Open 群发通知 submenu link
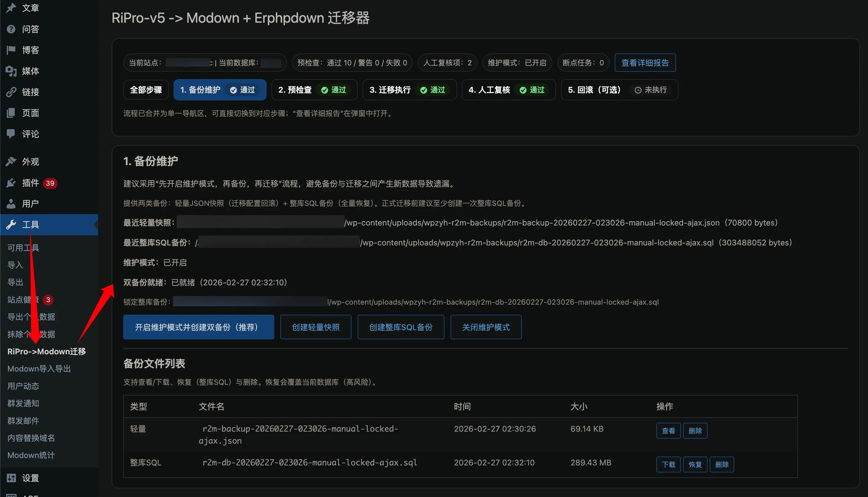This screenshot has height=497, width=868. coord(23,403)
